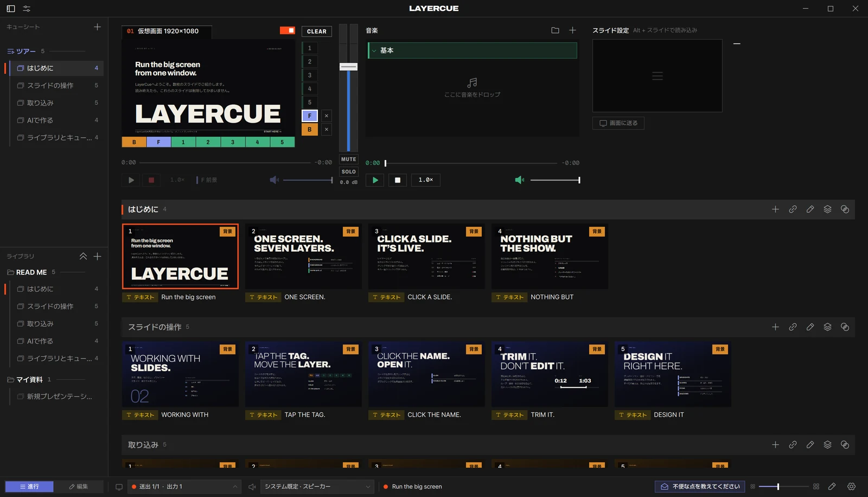Open the 送出 1/1 出力 1 dropdown
Screen dimensions: 868x497
point(184,487)
